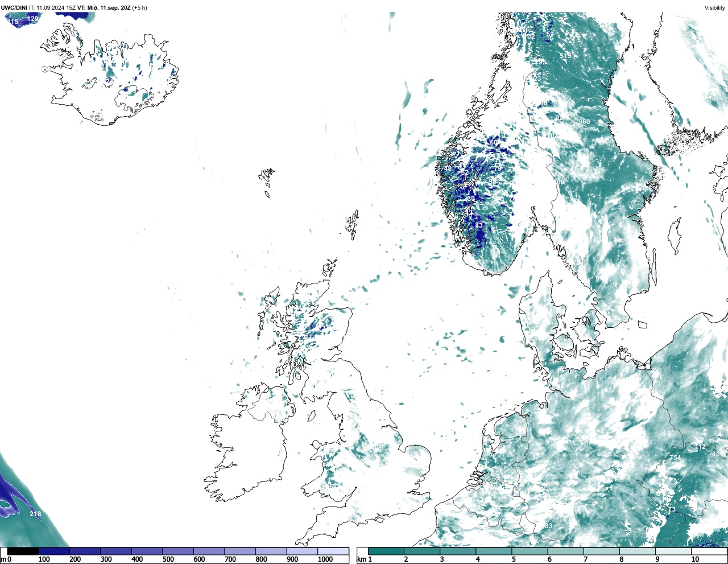This screenshot has height=564, width=728.
Task: Click the 'm' unit label of the legend
Action: coord(3,560)
